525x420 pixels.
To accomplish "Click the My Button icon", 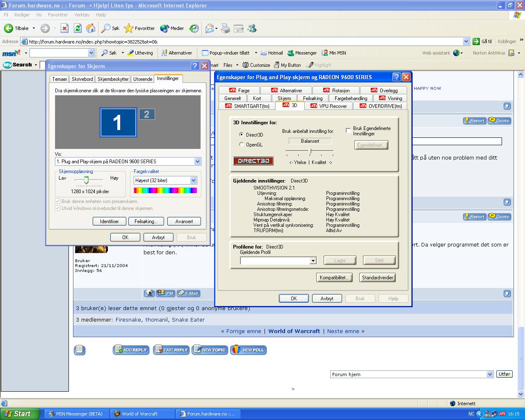I will point(276,65).
